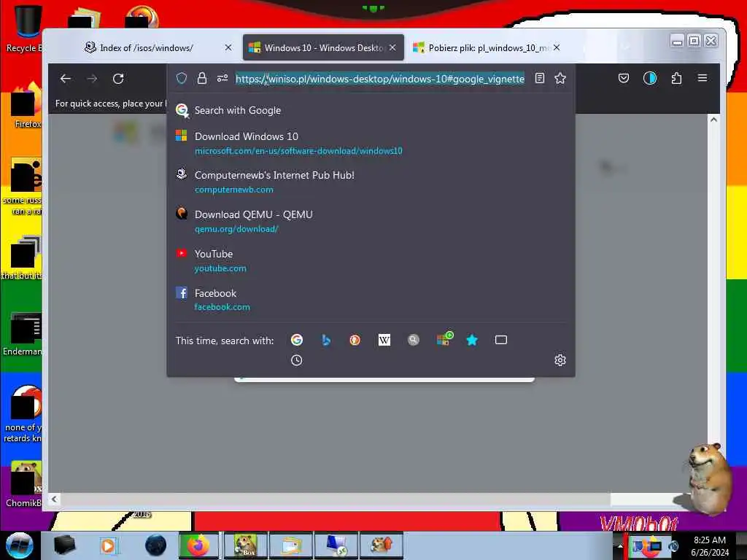Viewport: 747px width, 560px height.
Task: Click the taskbar clock showing 8:25 AM
Action: 709,546
